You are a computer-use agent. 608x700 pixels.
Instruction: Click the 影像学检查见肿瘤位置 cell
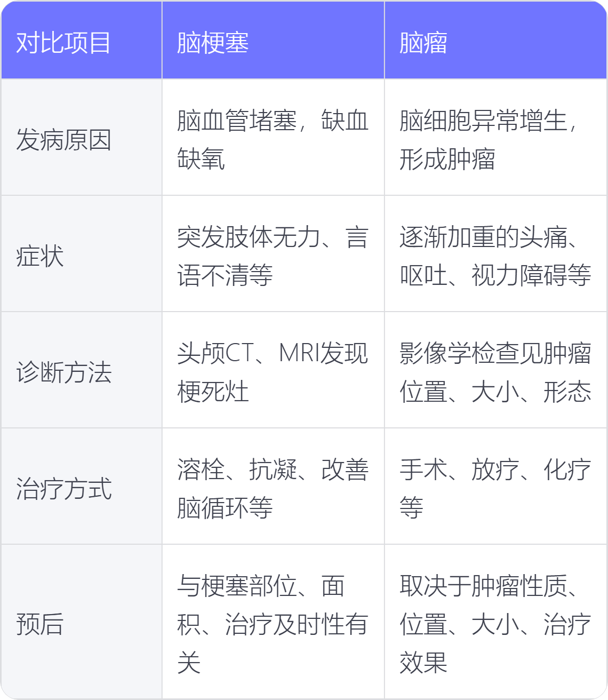click(495, 372)
